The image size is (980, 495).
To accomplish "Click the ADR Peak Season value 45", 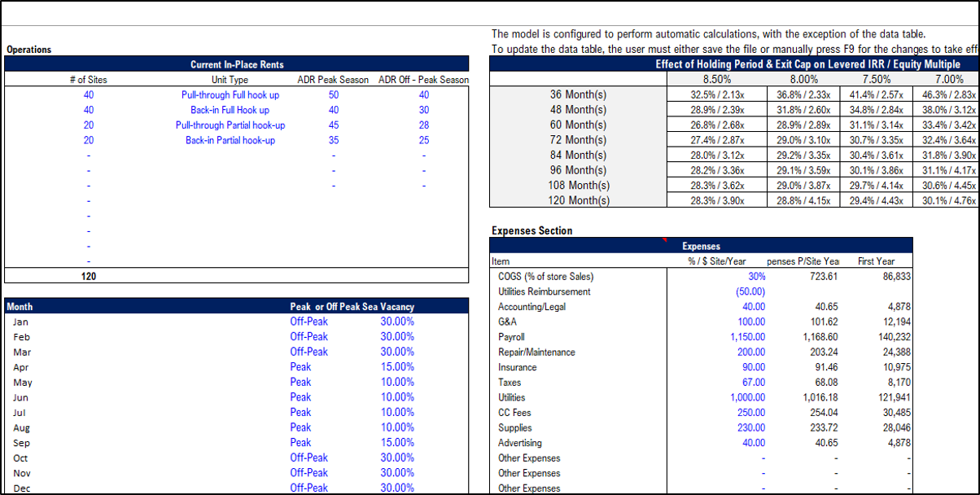I will [334, 125].
